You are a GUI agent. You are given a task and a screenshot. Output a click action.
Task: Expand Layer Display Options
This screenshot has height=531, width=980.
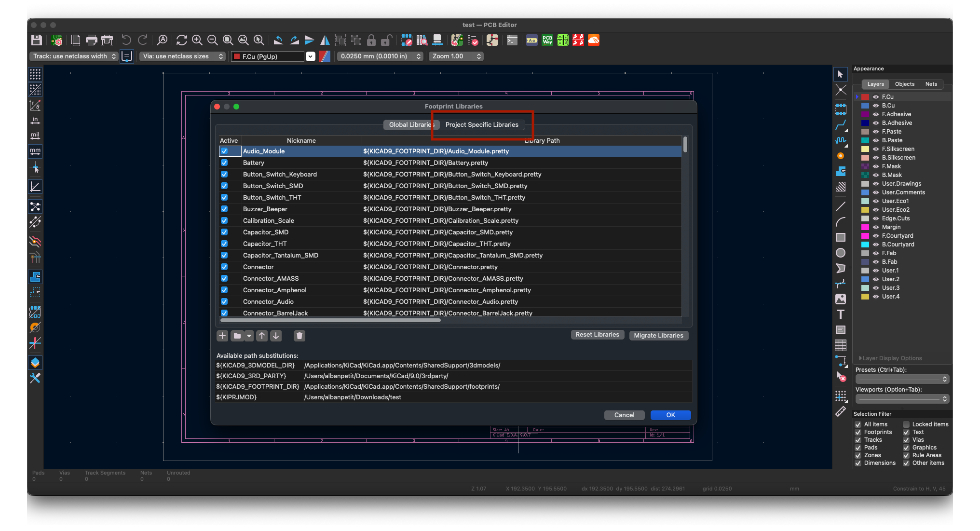point(891,358)
